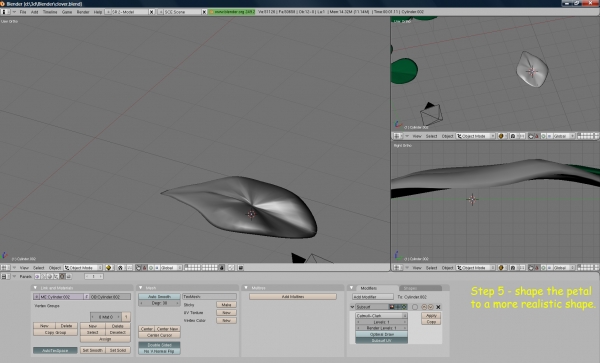Click Set Solid button
Viewport: 600px width, 363px height.
click(118, 350)
